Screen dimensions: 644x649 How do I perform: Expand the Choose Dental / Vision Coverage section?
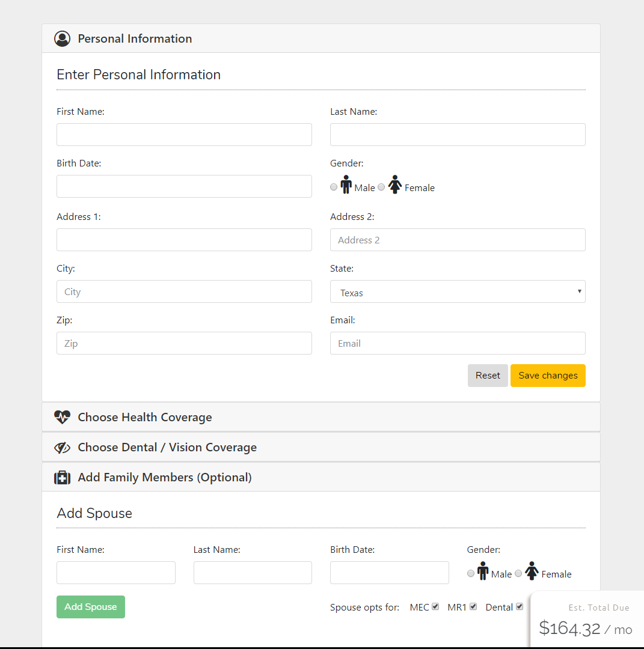pyautogui.click(x=167, y=447)
